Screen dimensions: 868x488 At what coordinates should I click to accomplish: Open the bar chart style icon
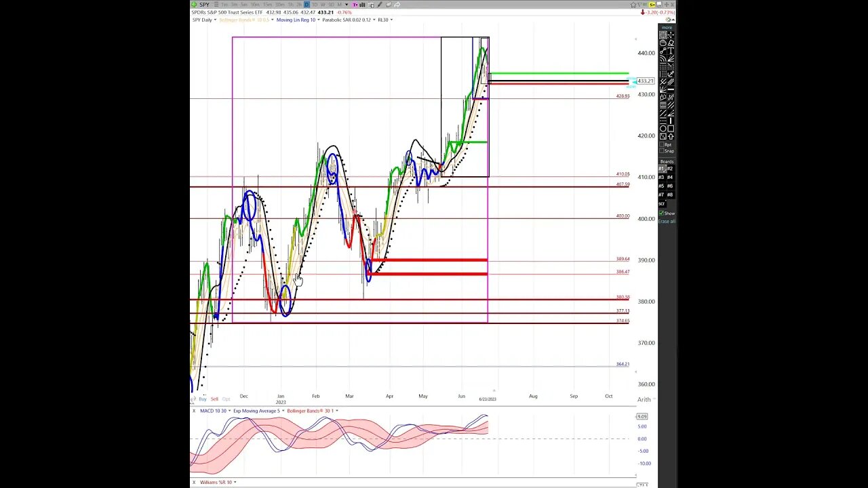pos(362,4)
